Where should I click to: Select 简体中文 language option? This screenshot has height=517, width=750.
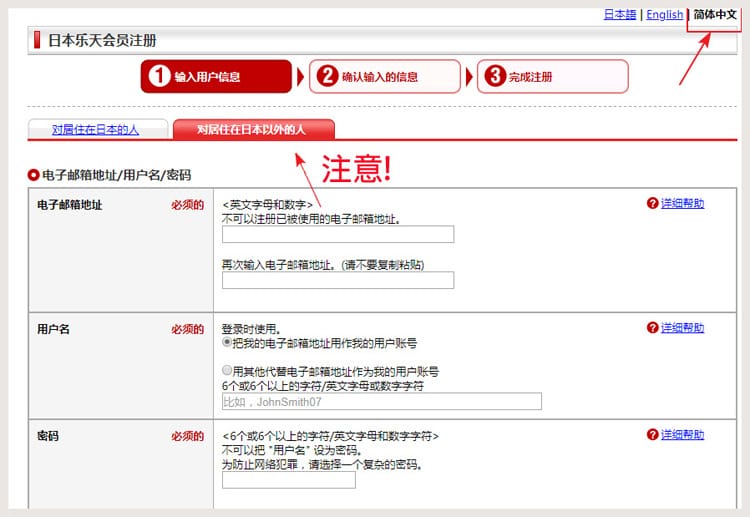point(715,15)
